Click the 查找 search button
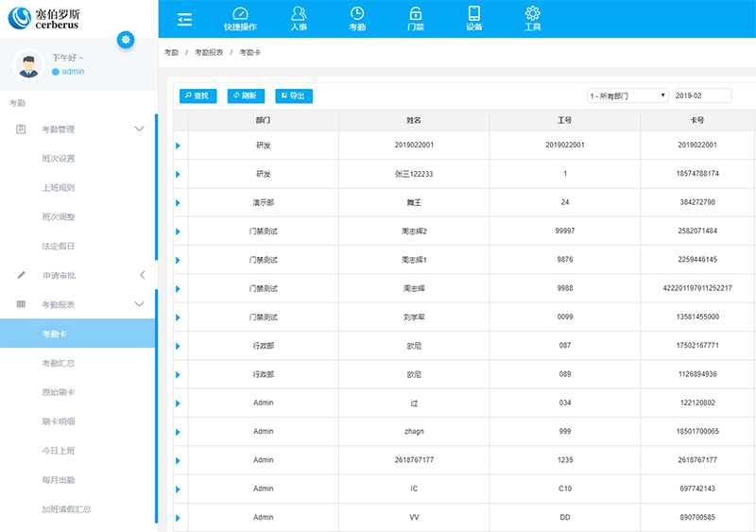The image size is (756, 532). click(198, 95)
